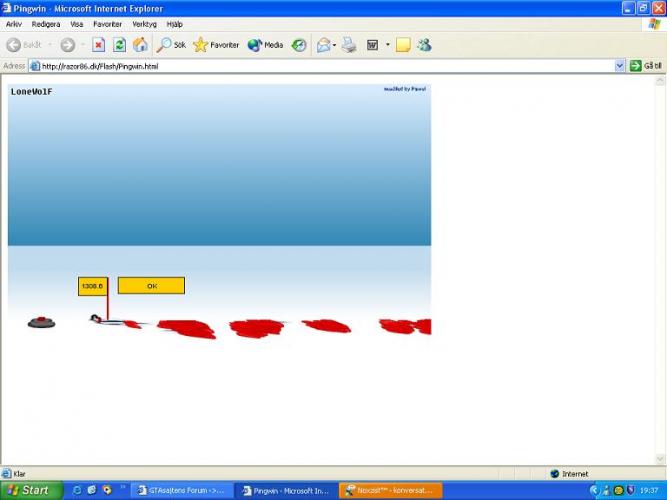This screenshot has width=667, height=500.
Task: Click the address URL field
Action: click(320, 66)
